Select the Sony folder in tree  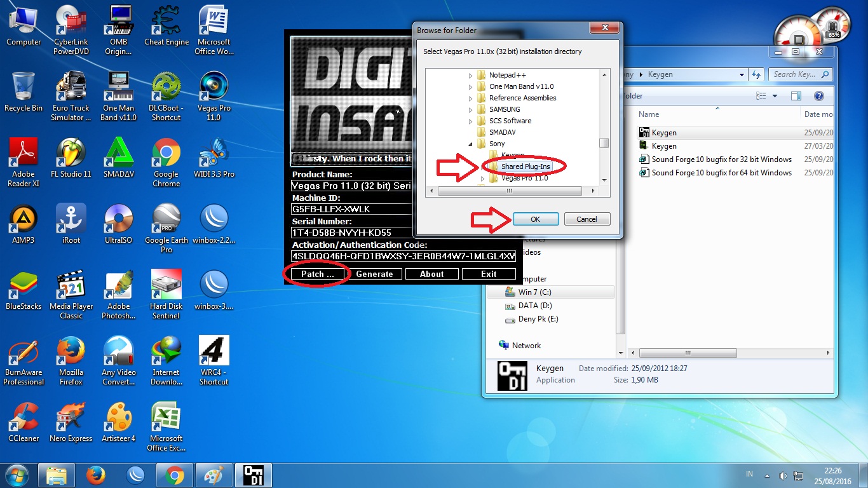pos(497,144)
